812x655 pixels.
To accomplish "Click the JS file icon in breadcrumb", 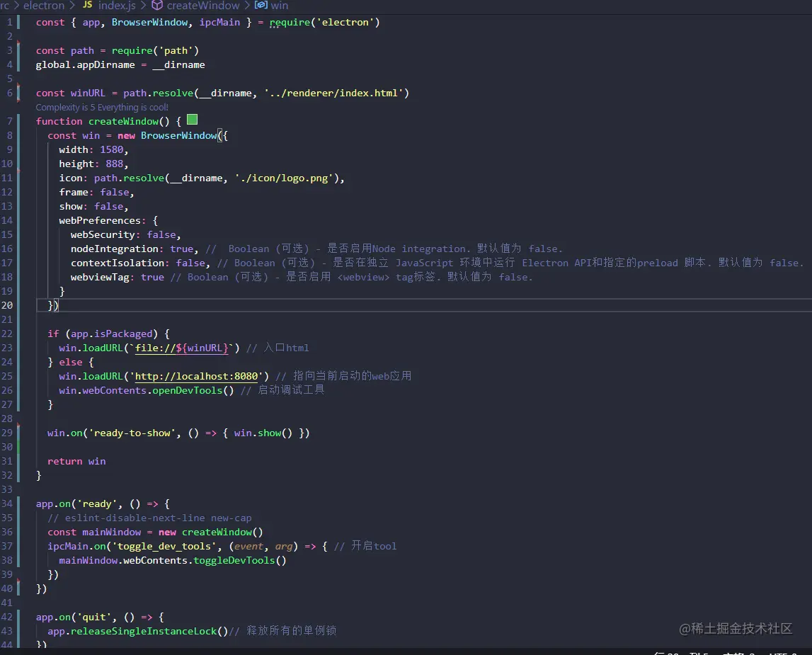I will pyautogui.click(x=88, y=5).
